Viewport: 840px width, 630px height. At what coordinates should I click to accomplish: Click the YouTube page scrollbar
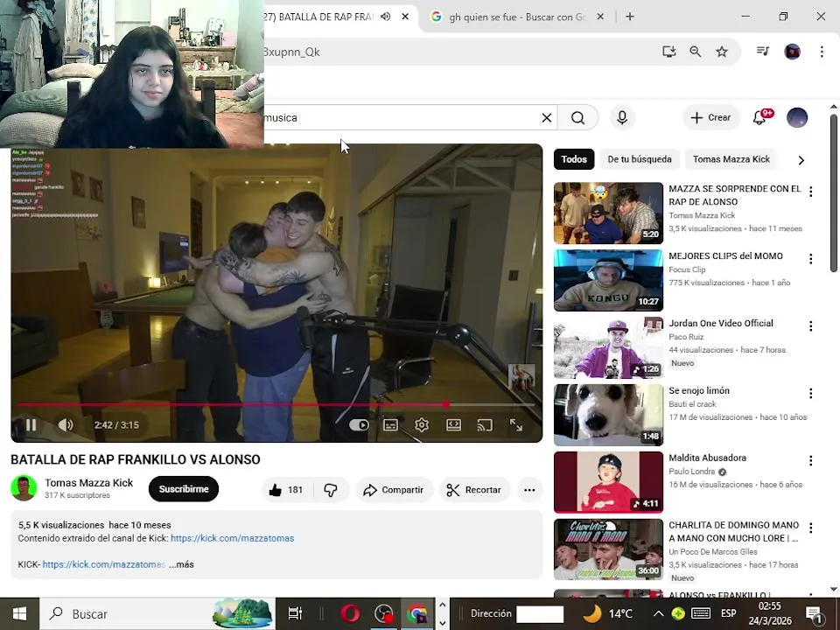click(x=834, y=192)
